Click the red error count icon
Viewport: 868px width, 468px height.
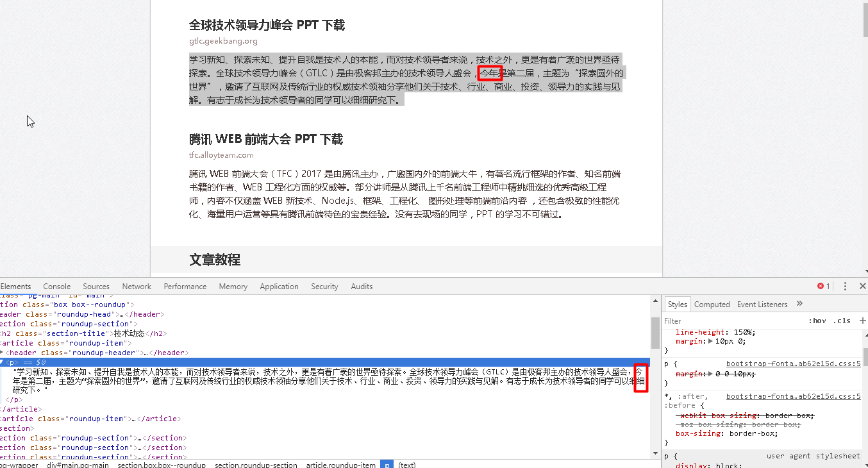(820, 286)
